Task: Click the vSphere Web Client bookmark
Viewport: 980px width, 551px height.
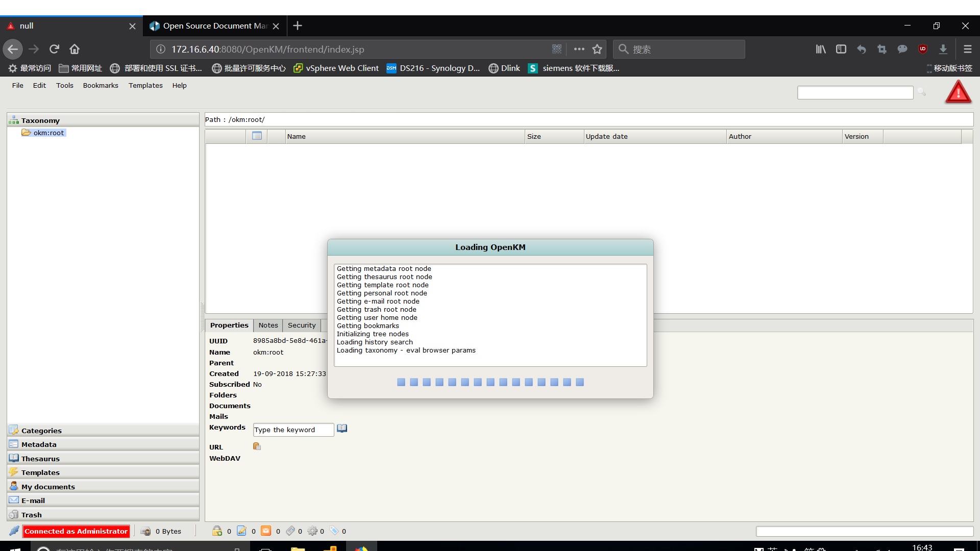Action: [x=336, y=68]
